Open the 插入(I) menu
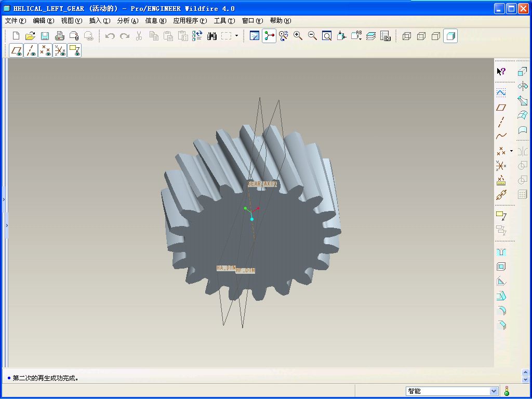This screenshot has height=399, width=532. (100, 21)
